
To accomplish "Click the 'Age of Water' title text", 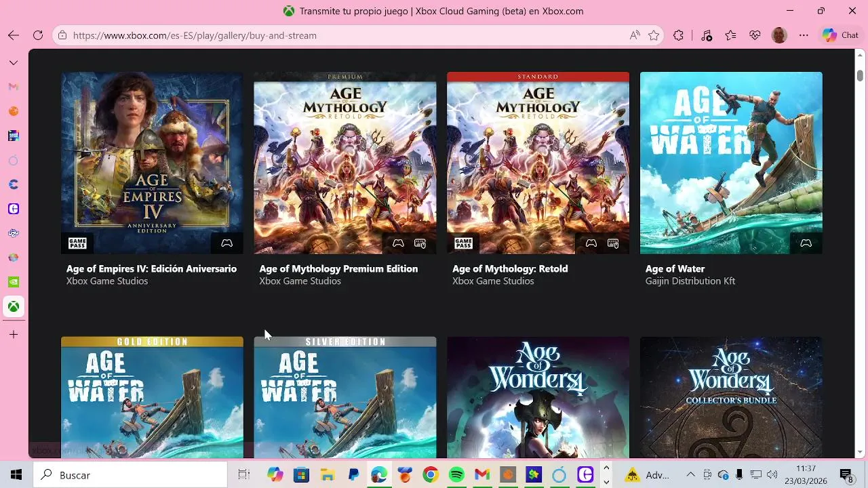I will tap(675, 268).
